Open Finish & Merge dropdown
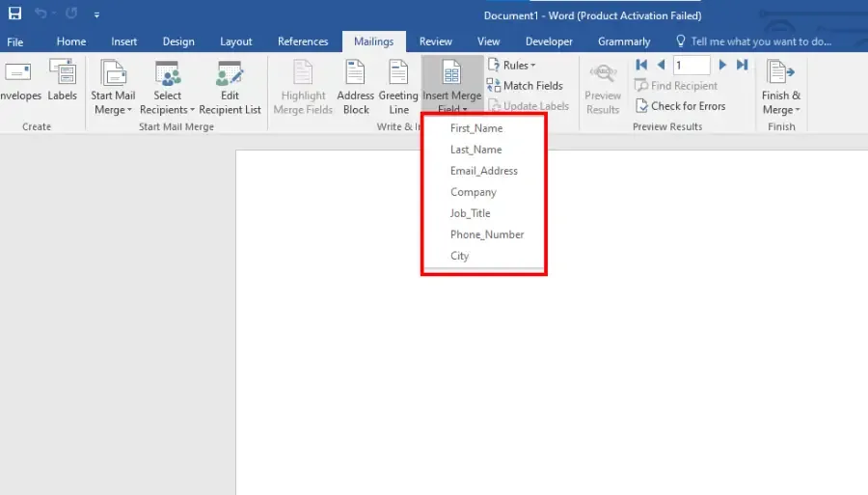Image resolution: width=868 pixels, height=495 pixels. click(781, 88)
